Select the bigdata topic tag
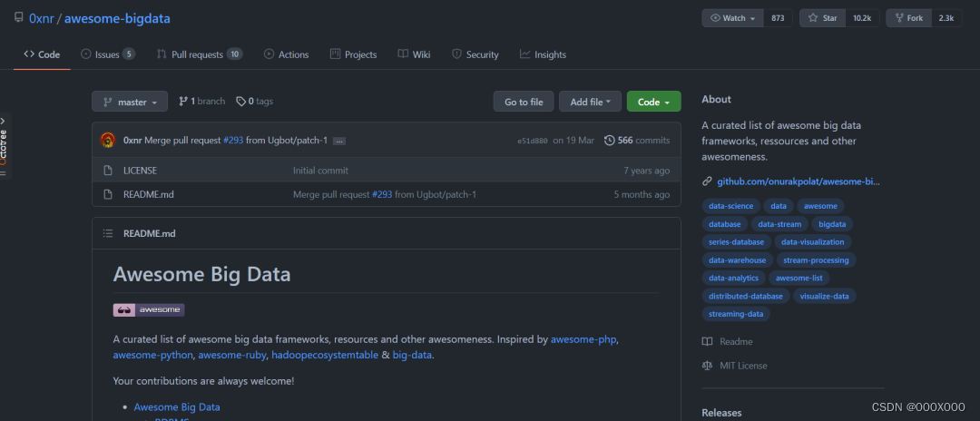 click(832, 224)
